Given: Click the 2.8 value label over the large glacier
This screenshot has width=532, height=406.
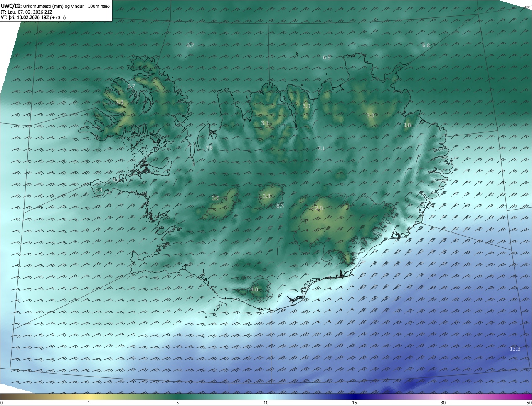Looking at the screenshot, I should [319, 208].
